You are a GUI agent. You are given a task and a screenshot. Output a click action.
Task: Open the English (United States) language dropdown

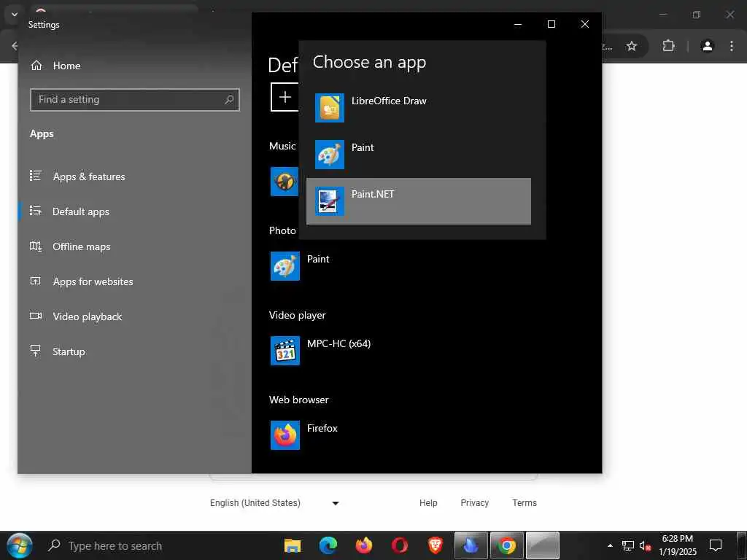click(x=275, y=503)
